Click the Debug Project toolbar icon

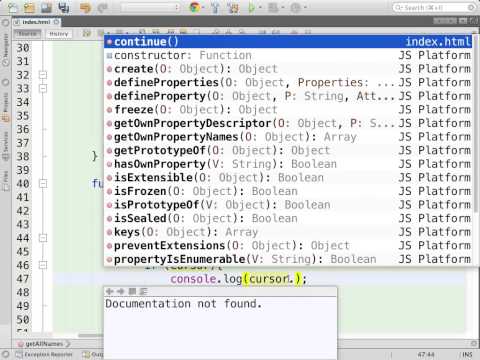pyautogui.click(x=273, y=7)
